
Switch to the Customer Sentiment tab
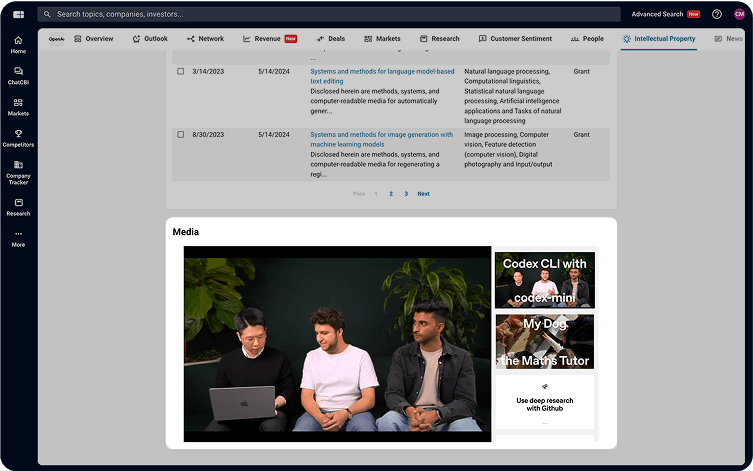coord(515,39)
